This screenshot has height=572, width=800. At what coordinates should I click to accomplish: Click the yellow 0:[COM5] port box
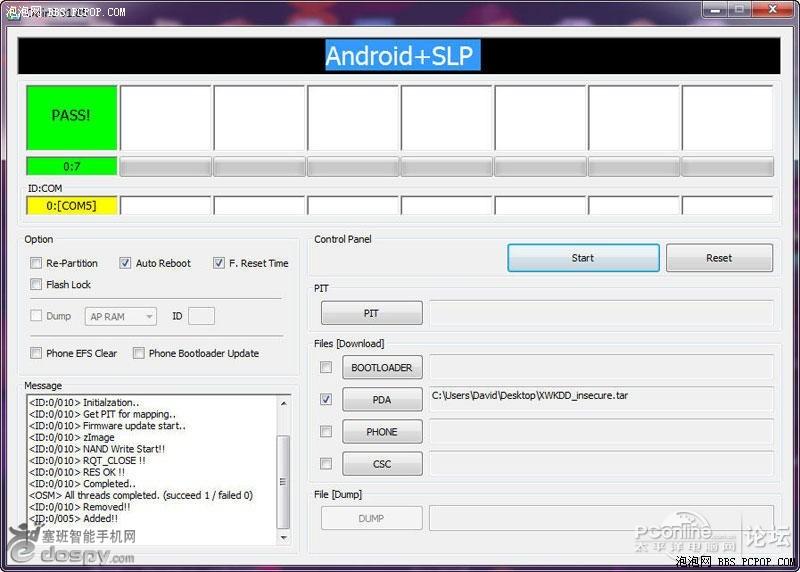pos(71,206)
